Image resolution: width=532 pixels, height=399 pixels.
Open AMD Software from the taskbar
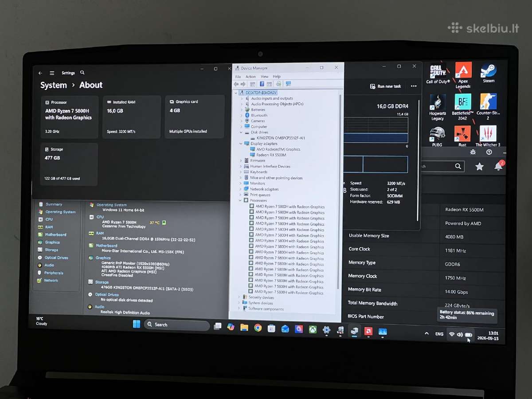tap(368, 331)
